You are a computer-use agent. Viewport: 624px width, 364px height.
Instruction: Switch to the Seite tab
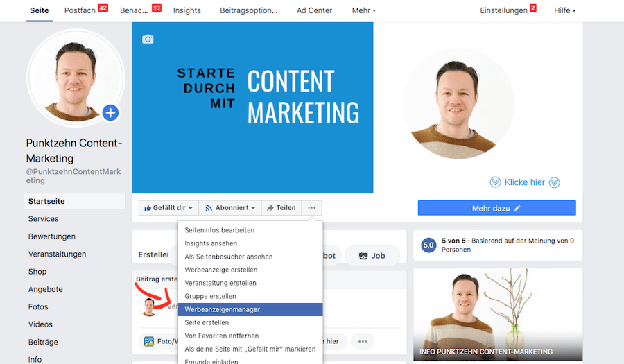(x=40, y=10)
